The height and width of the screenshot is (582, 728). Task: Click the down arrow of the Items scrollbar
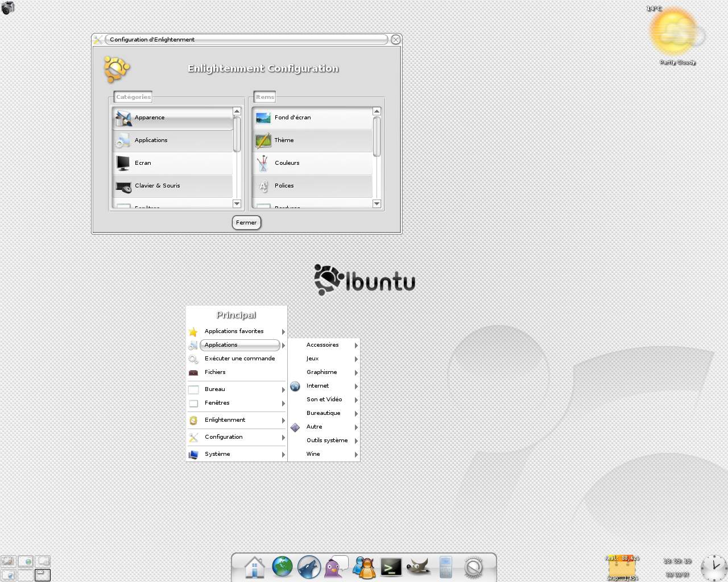(x=377, y=203)
